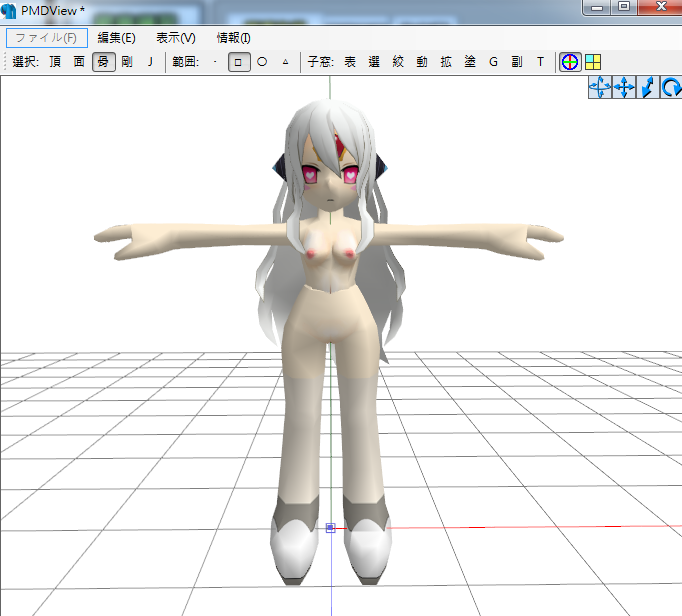Toggle joint selection mode J
682x616 pixels.
click(150, 62)
